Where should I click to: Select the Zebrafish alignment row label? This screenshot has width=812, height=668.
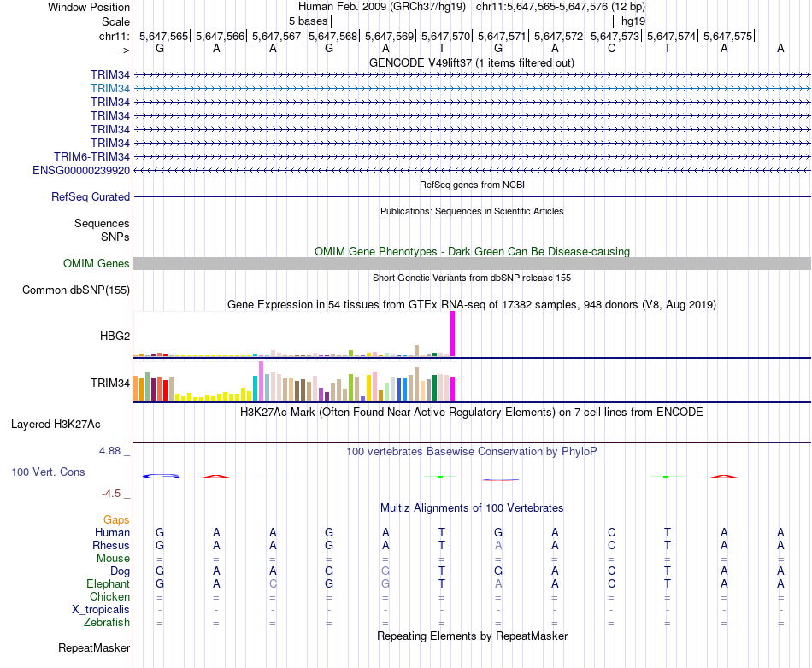tap(107, 623)
